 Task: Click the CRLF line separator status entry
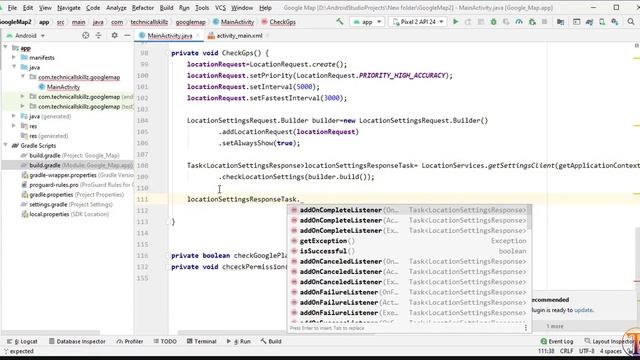[567, 351]
